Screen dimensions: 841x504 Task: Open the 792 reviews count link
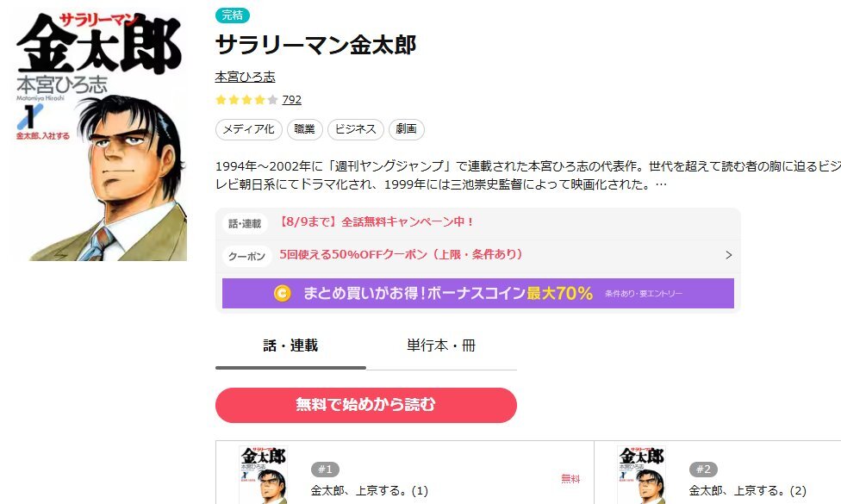[x=292, y=100]
